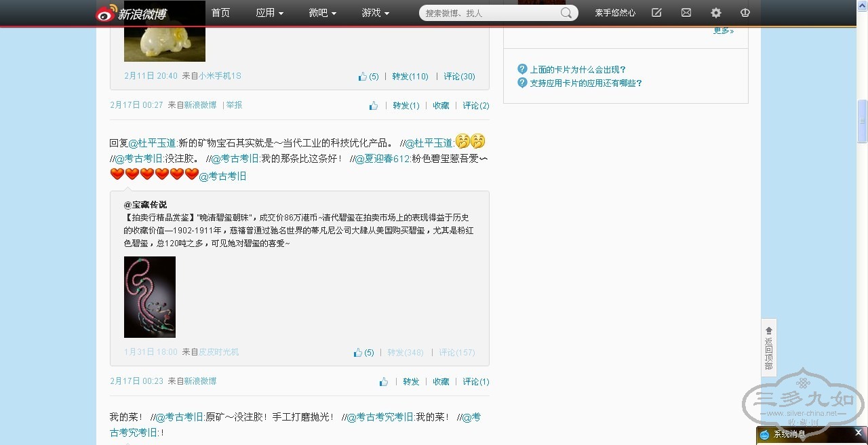
Task: Click the search magnifier icon
Action: pos(566,13)
